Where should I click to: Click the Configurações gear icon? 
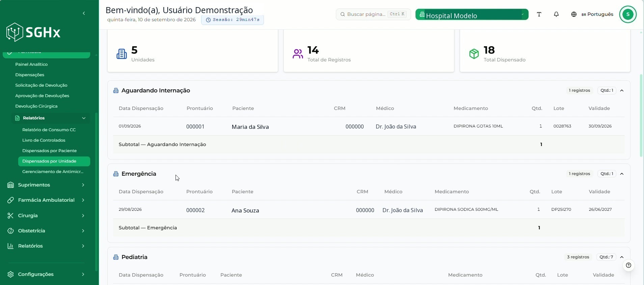tap(10, 274)
